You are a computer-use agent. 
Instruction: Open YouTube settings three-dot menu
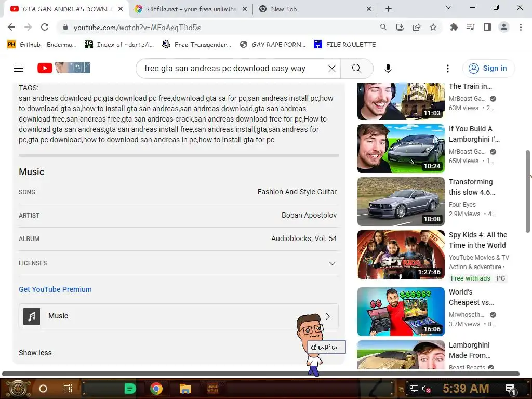pos(447,69)
